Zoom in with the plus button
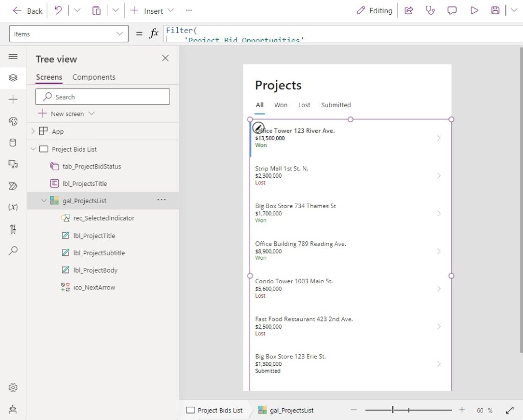 coord(462,410)
